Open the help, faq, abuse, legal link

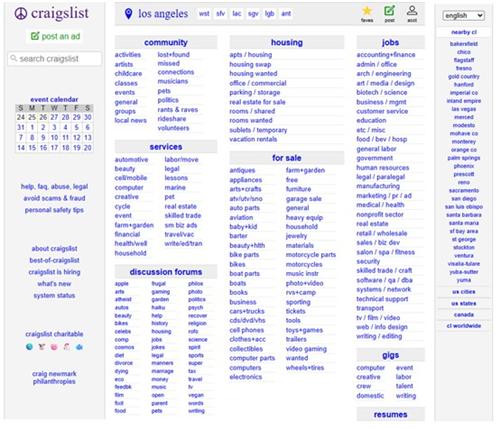pos(54,186)
